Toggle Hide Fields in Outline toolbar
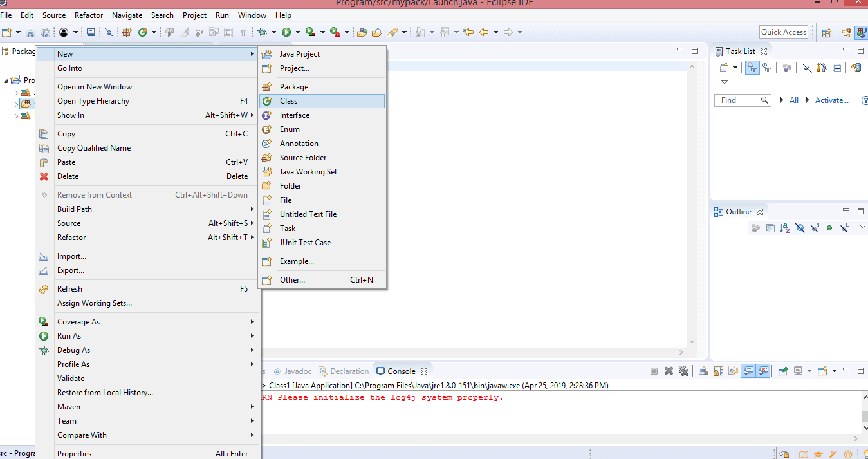This screenshot has width=868, height=459. tap(800, 228)
